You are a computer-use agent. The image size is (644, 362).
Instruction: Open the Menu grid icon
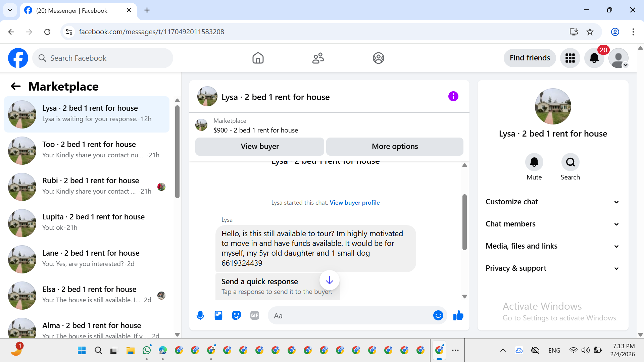570,58
